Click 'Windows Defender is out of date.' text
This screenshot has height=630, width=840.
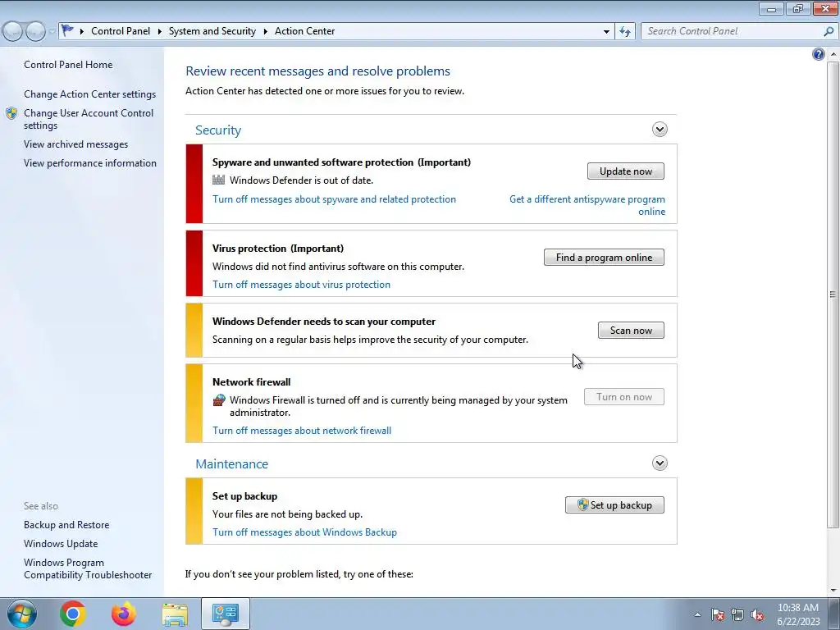302,180
